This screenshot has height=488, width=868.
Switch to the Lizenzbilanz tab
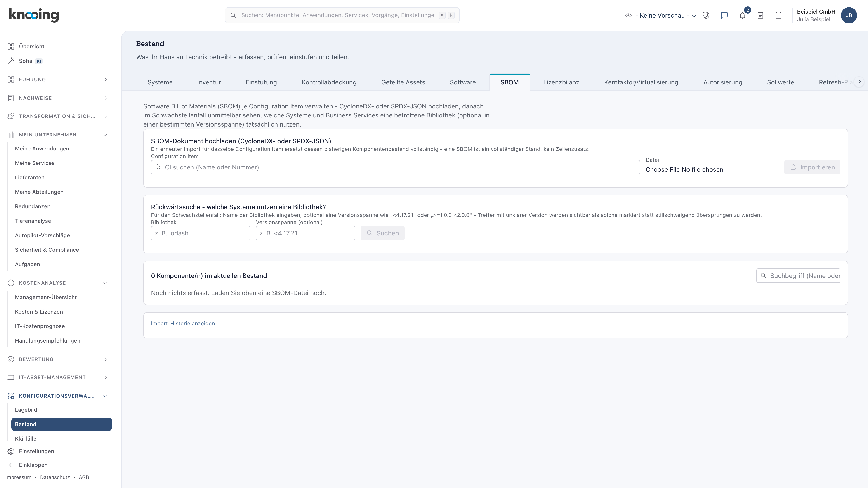pyautogui.click(x=561, y=82)
